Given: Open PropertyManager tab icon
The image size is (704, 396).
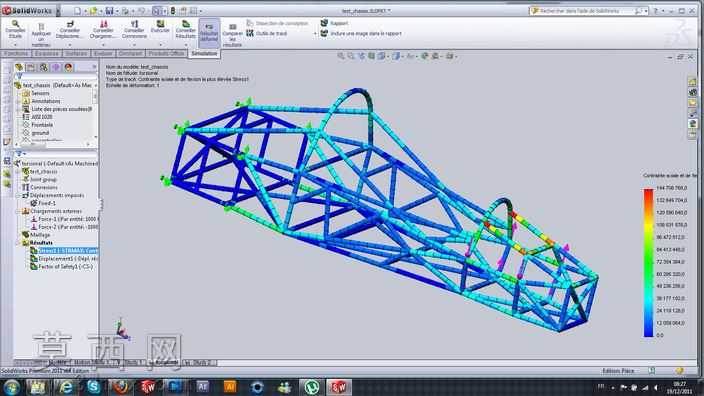Looking at the screenshot, I should [x=31, y=67].
